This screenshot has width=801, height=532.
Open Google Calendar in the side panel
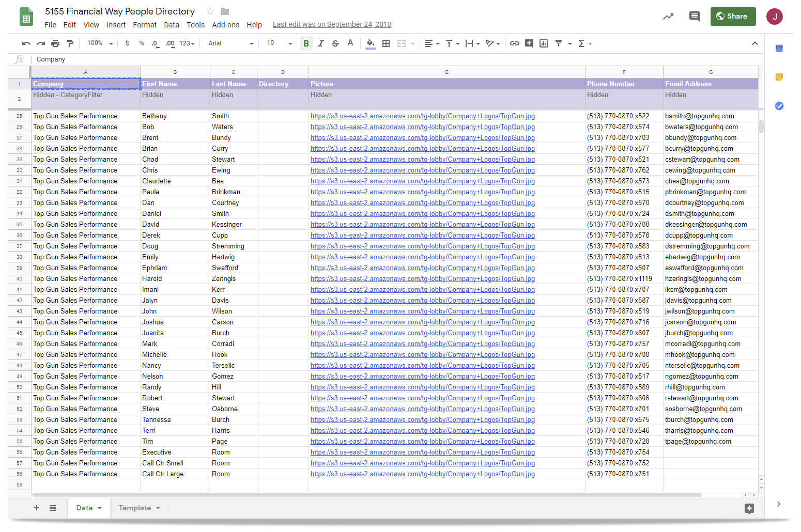[779, 49]
